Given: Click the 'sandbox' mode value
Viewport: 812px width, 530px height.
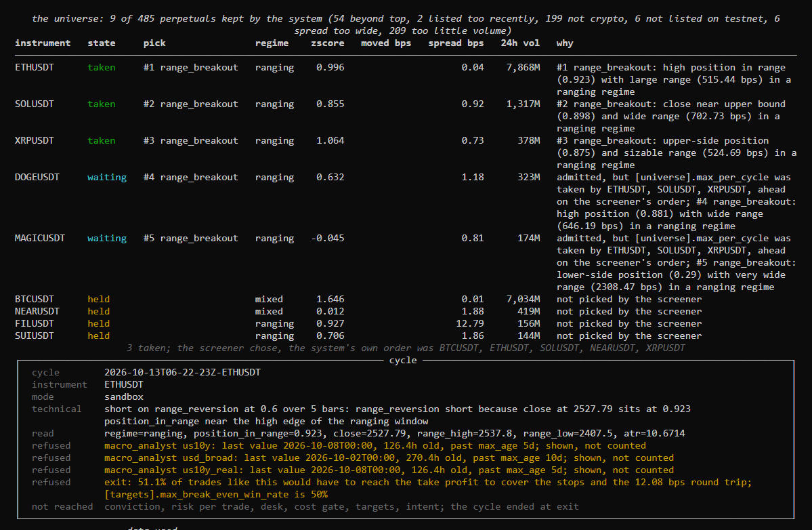Looking at the screenshot, I should coord(124,397).
